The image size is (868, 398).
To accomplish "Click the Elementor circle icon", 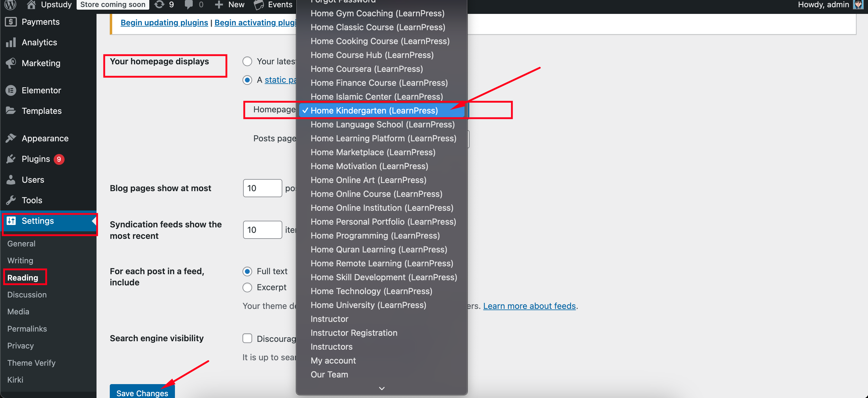I will tap(11, 90).
